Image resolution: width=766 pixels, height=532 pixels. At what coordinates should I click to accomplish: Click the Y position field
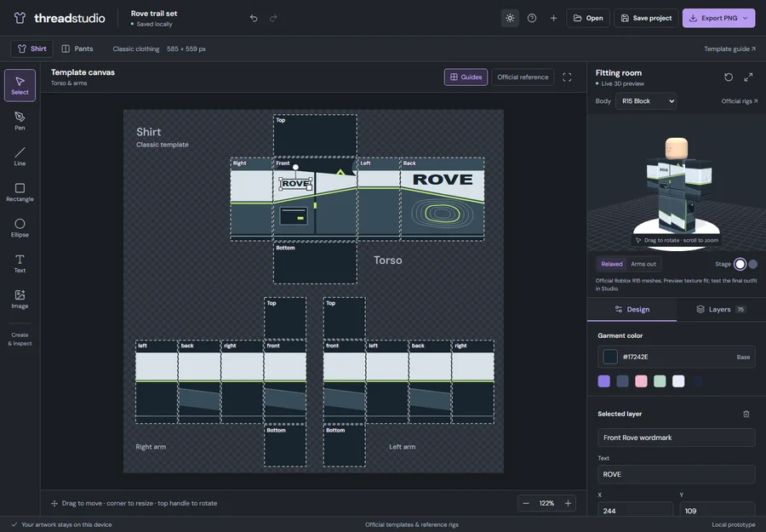coord(717,510)
